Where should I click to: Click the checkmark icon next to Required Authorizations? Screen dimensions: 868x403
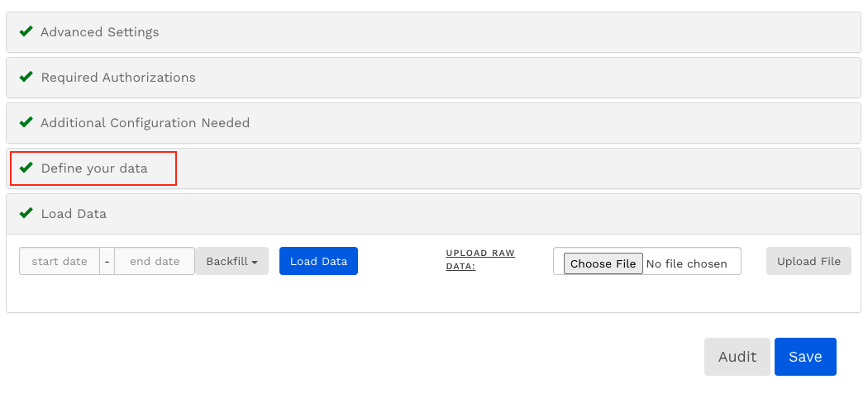click(26, 77)
